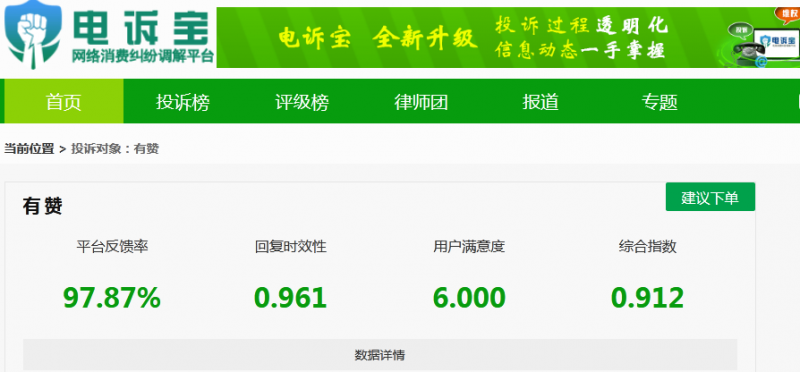
Task: Visit the 专题 navigation item
Action: click(659, 102)
